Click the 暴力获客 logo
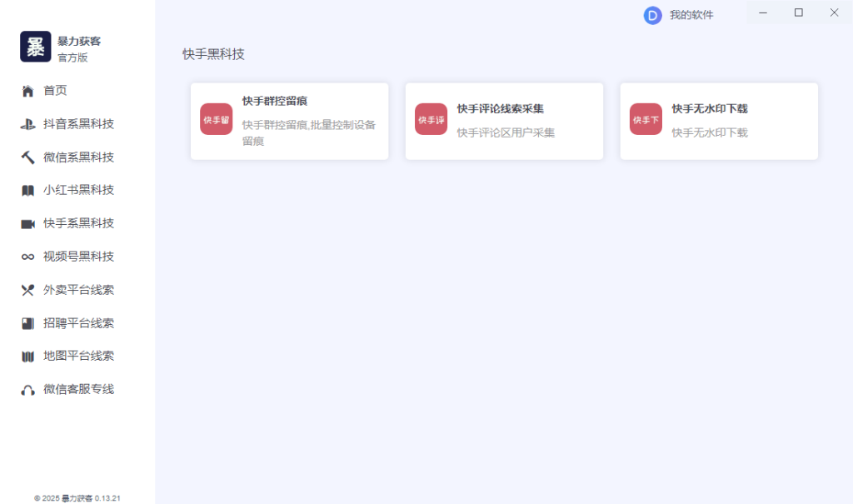This screenshot has width=853, height=504. coord(35,47)
